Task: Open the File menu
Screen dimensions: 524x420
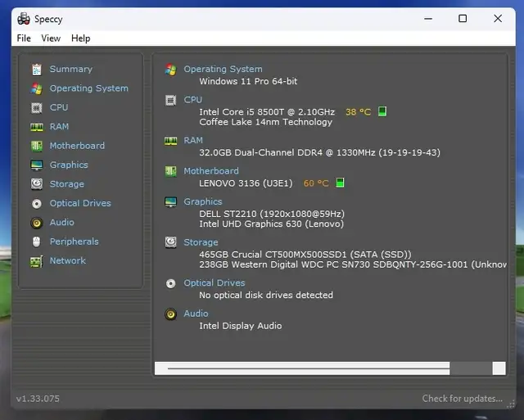Action: [24, 38]
